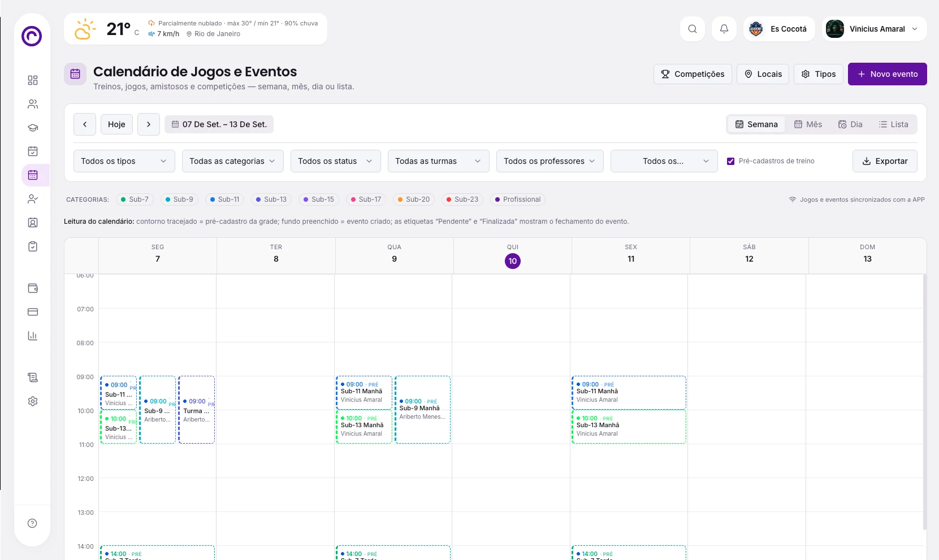This screenshot has width=939, height=560.
Task: Switch to the Semana view tab
Action: (x=756, y=124)
